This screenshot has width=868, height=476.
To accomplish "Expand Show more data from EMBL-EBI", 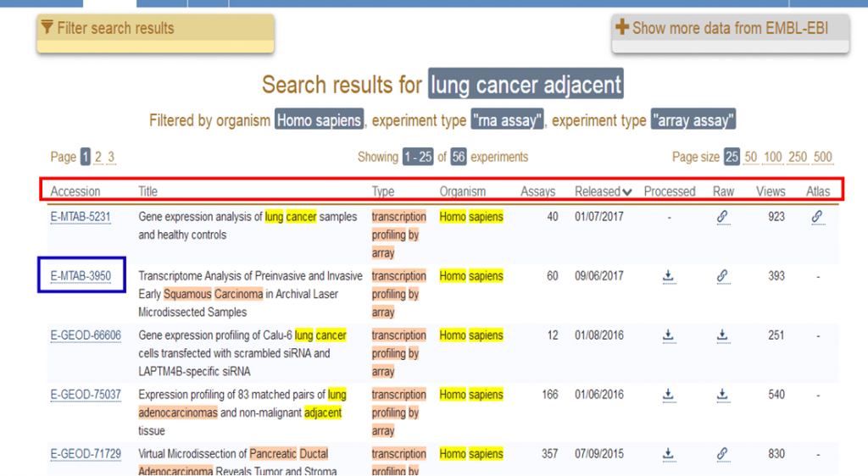I will [x=730, y=28].
